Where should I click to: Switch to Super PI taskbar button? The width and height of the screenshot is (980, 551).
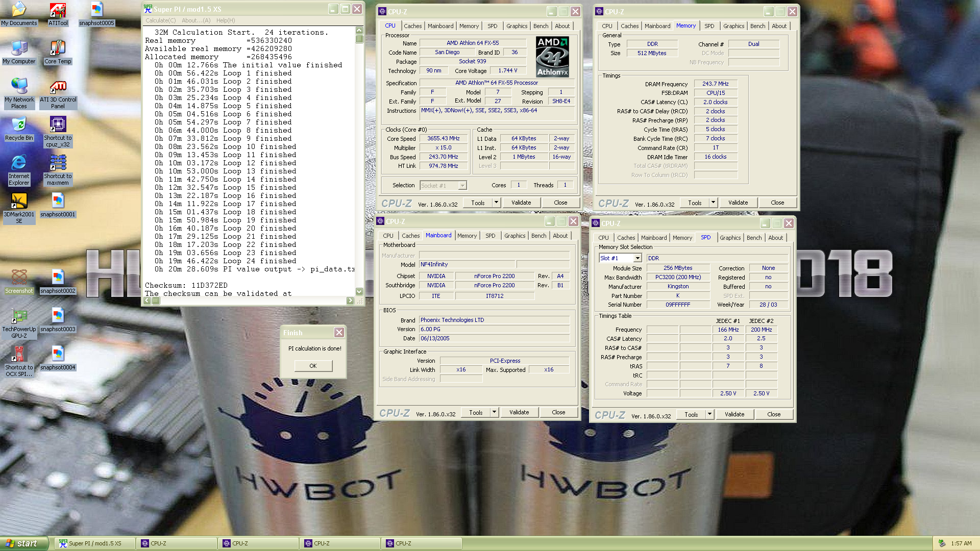(95, 543)
